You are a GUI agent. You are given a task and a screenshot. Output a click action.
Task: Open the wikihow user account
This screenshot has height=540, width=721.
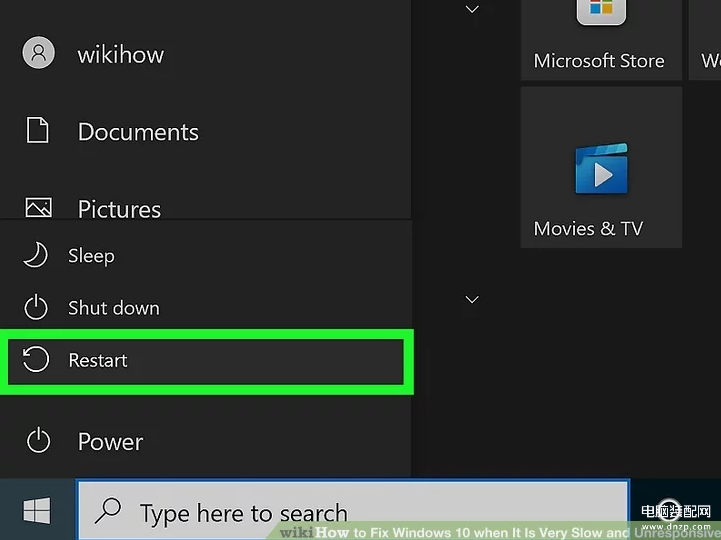[205, 54]
